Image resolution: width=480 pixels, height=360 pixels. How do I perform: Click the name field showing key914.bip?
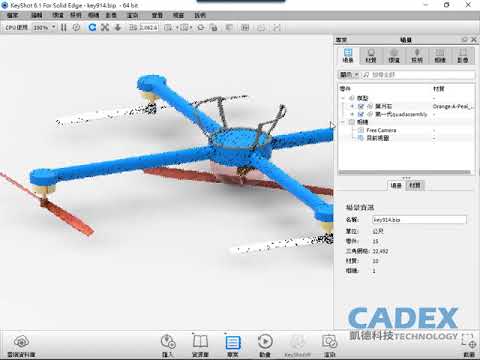(419, 220)
